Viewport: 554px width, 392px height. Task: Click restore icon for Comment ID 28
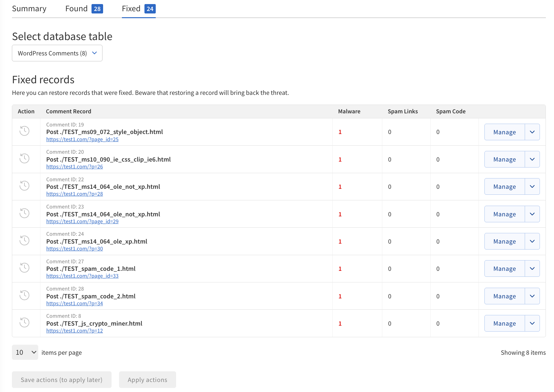tap(24, 295)
